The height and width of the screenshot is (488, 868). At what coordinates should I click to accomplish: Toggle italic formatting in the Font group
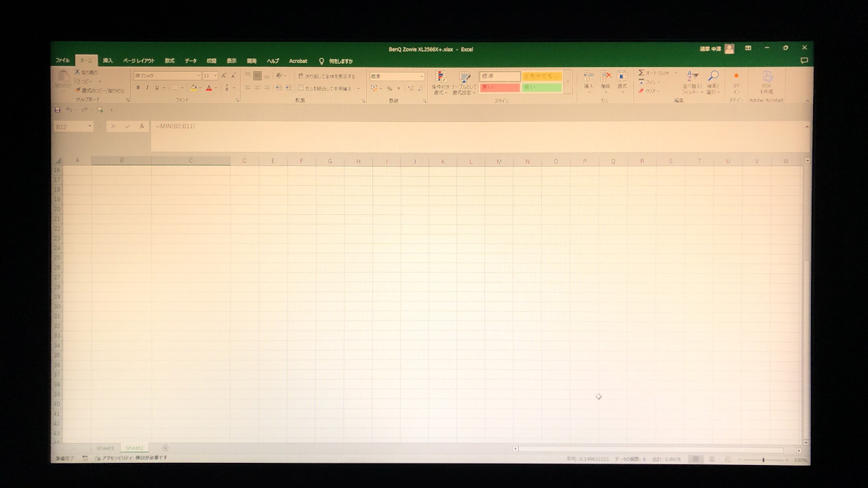147,87
